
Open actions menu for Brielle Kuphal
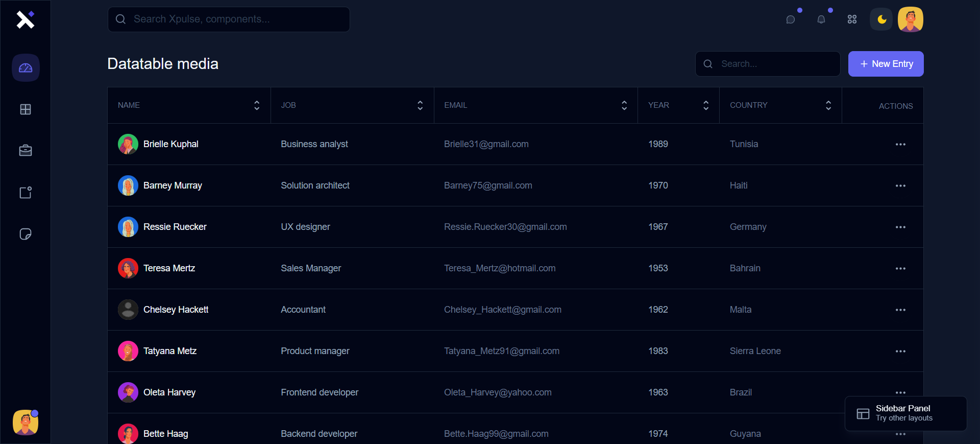point(900,145)
